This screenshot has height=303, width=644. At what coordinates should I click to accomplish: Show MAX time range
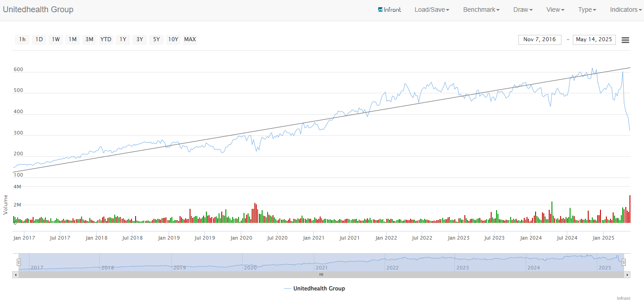190,39
